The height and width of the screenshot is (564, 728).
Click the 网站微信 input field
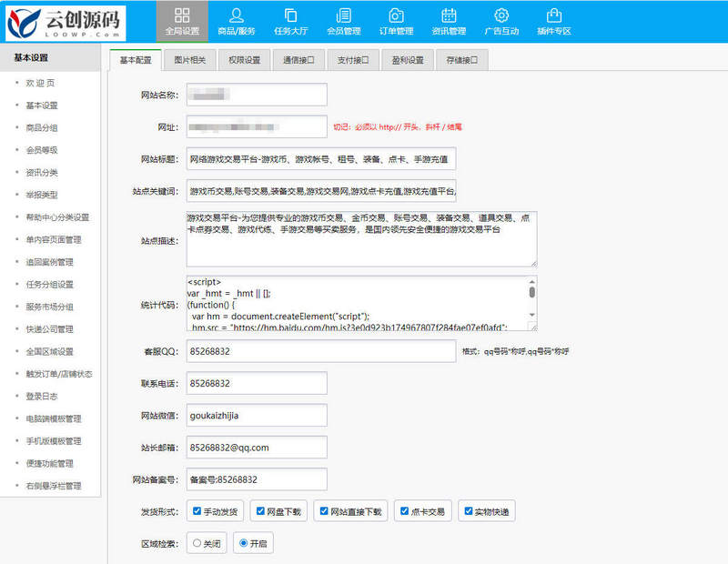pyautogui.click(x=257, y=416)
